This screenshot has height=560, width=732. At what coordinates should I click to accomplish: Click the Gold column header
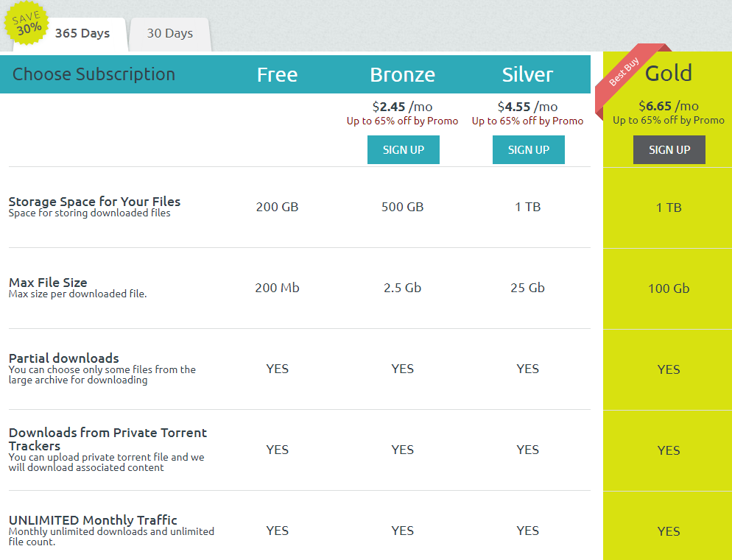(x=669, y=74)
